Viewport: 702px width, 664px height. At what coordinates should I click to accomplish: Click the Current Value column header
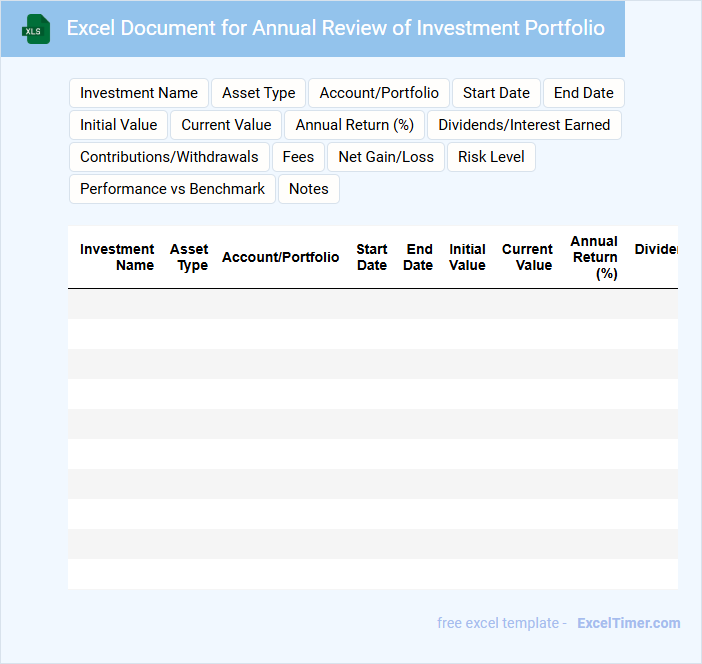(527, 257)
